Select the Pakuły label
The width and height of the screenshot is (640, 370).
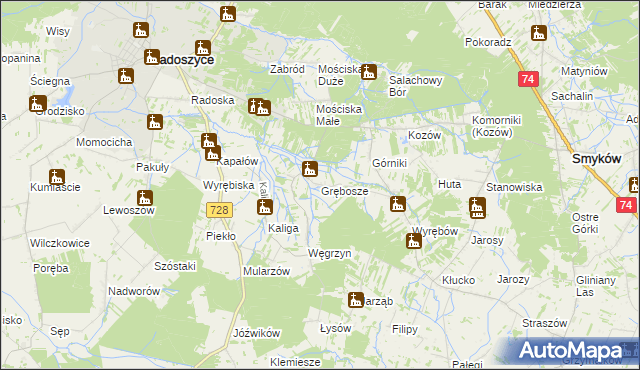click(153, 167)
